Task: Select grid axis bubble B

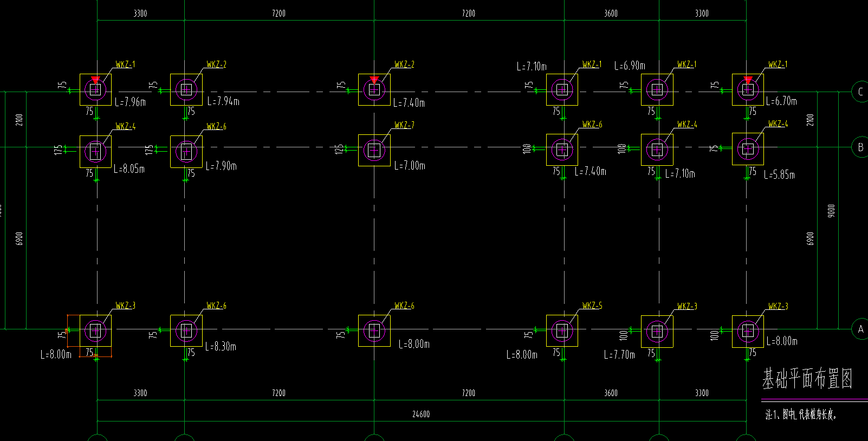Action: tap(860, 147)
